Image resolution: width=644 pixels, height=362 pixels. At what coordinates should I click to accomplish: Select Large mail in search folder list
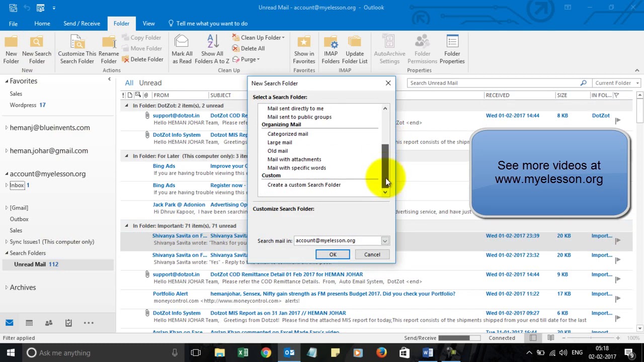[280, 142]
